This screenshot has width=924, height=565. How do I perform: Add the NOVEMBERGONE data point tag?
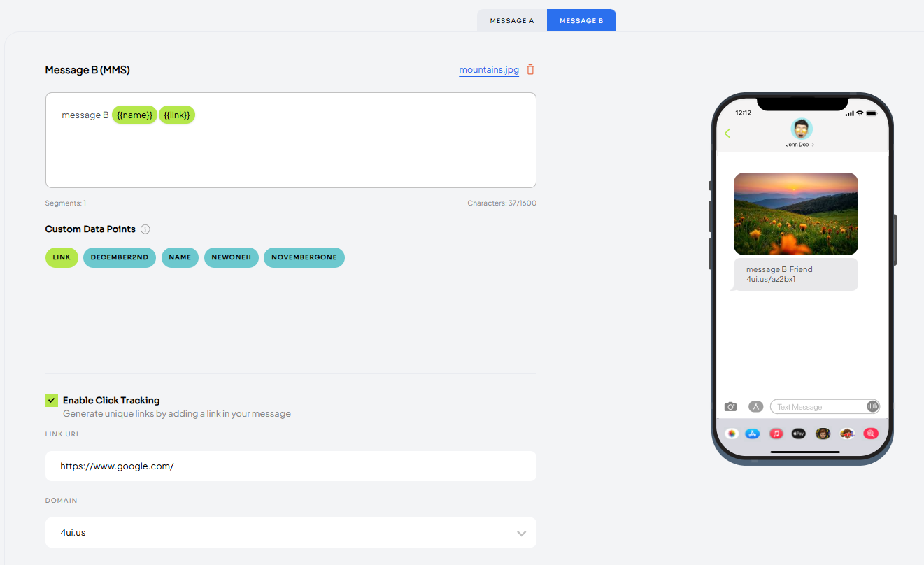pos(304,257)
